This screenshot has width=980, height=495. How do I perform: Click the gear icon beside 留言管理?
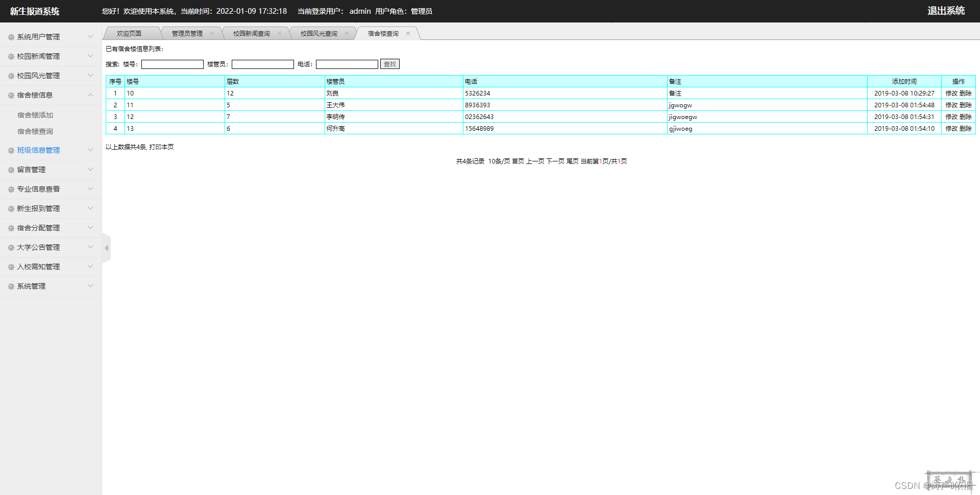tap(11, 170)
